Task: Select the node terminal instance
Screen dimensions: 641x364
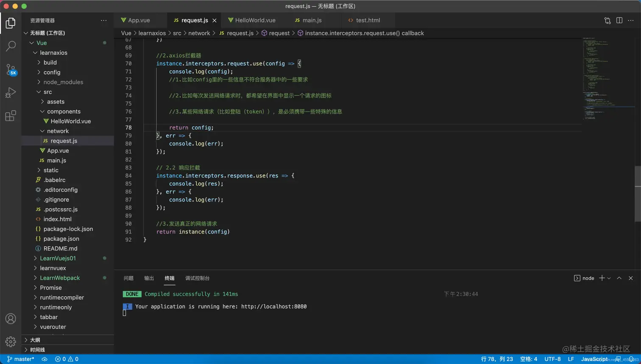Action: pos(584,278)
